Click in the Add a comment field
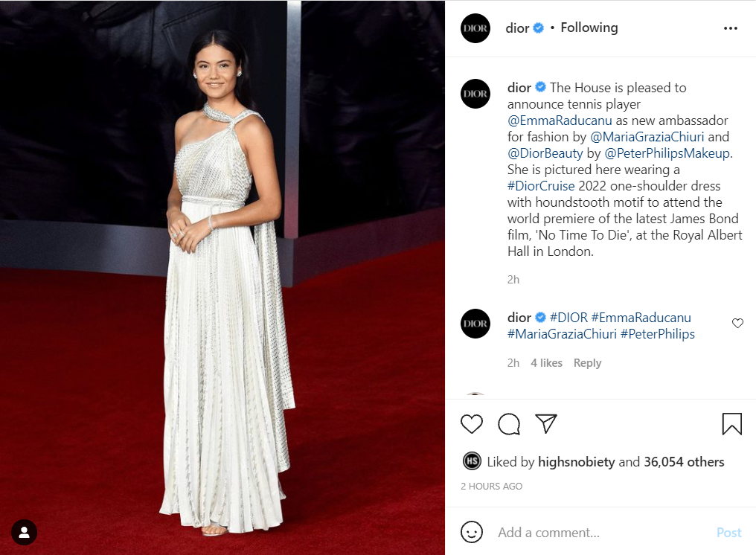Screen dimensions: 756x555 click(603, 533)
